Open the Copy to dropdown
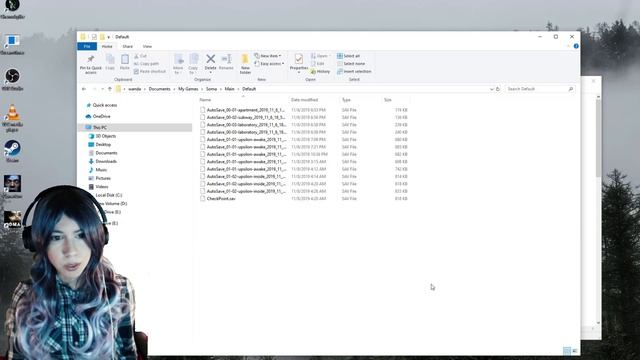 click(x=193, y=64)
